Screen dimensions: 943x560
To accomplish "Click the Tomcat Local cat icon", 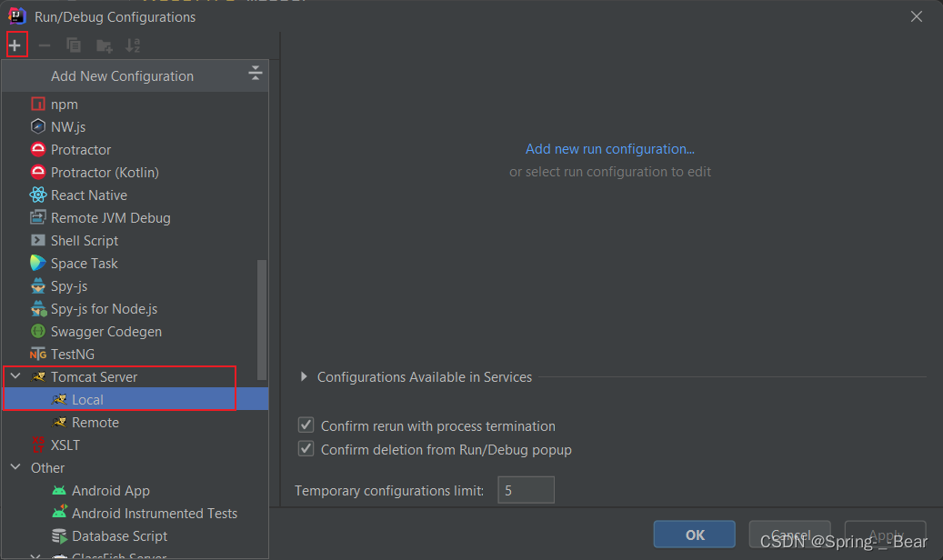I will pos(59,399).
